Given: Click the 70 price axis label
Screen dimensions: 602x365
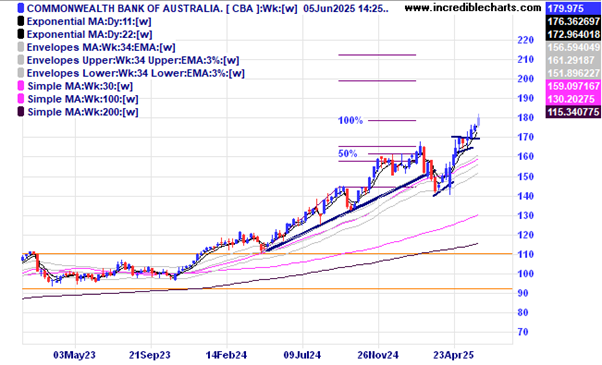Looking at the screenshot, I should (523, 332).
